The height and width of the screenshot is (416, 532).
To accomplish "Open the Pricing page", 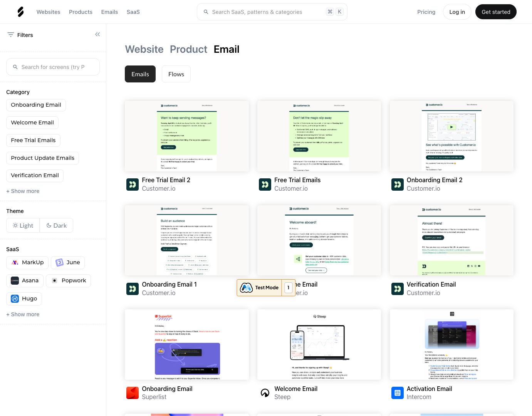I will 426,12.
